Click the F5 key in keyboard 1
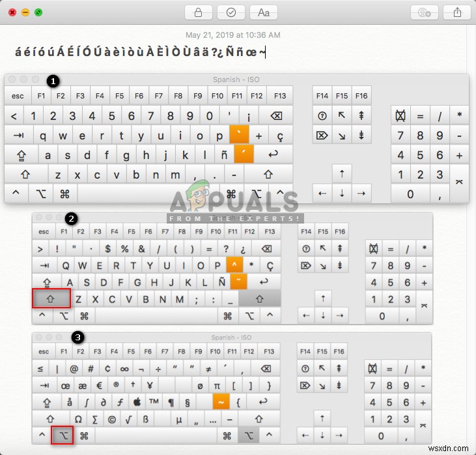Image resolution: width=476 pixels, height=455 pixels. click(119, 96)
